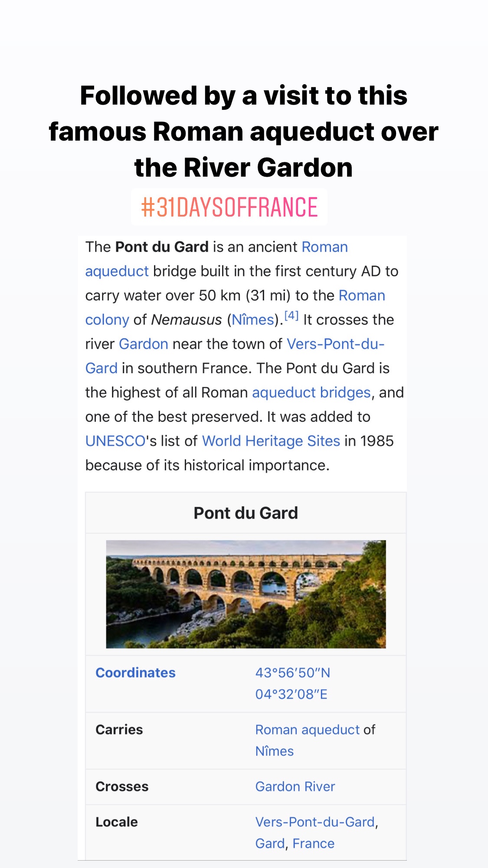Open the France link in Locale row
This screenshot has width=488, height=868.
click(313, 844)
